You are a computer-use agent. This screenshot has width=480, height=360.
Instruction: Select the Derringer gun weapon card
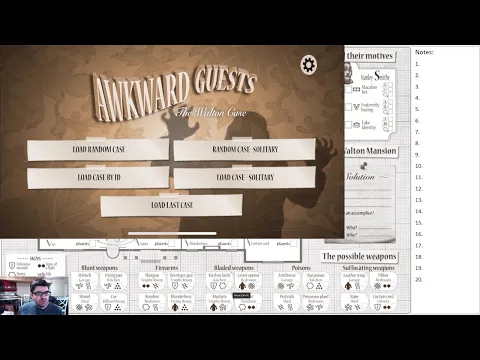pos(181,281)
